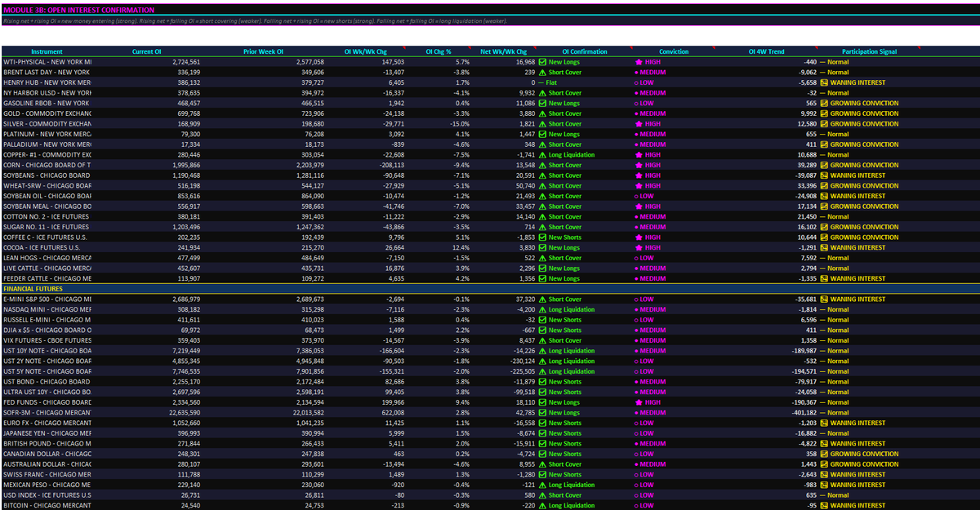Select the FINANCIAL FUTURES section header row
980x510 pixels.
click(x=490, y=289)
